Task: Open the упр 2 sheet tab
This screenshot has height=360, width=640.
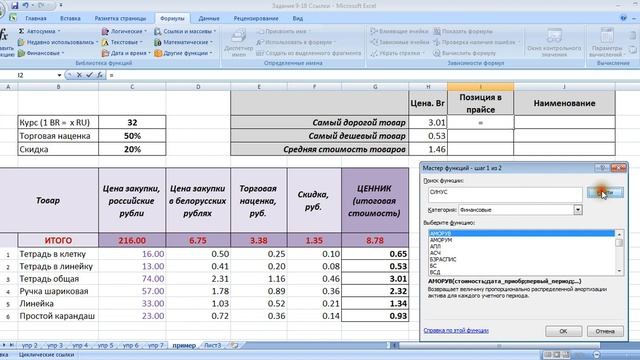Action: 30,345
